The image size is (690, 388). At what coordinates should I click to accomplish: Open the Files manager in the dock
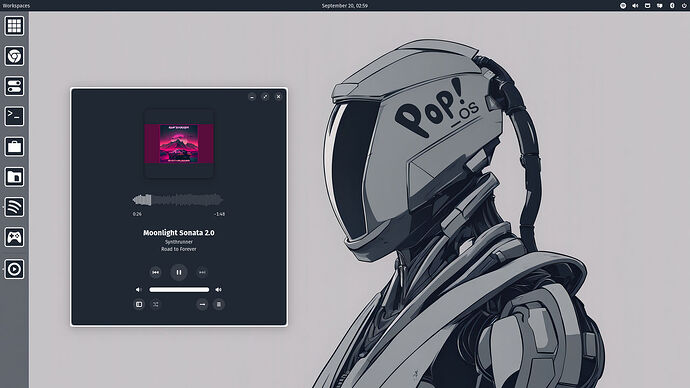tap(14, 177)
